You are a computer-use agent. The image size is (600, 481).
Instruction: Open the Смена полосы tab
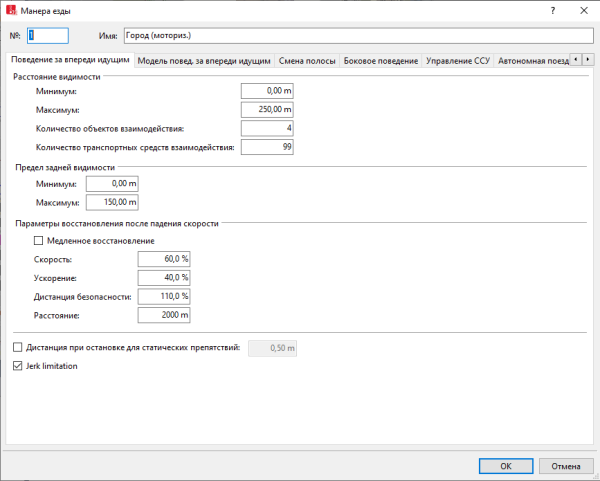306,61
